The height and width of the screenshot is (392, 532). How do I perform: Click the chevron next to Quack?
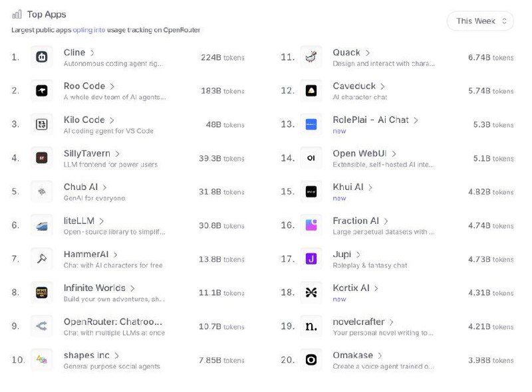click(368, 53)
